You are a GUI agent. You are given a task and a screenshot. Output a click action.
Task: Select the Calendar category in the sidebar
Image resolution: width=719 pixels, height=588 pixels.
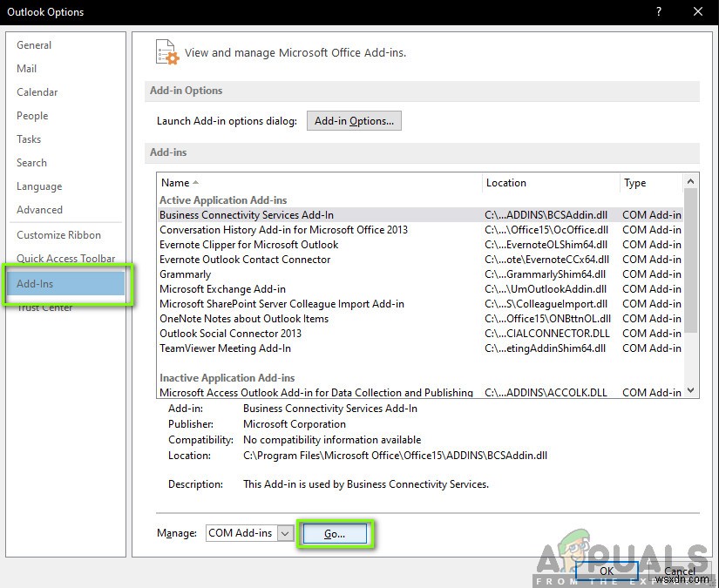click(37, 91)
